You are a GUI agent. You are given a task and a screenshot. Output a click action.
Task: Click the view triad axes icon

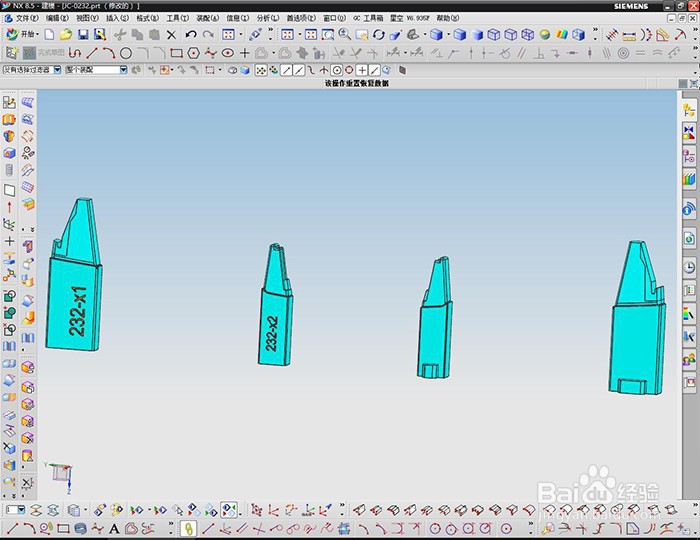point(59,477)
